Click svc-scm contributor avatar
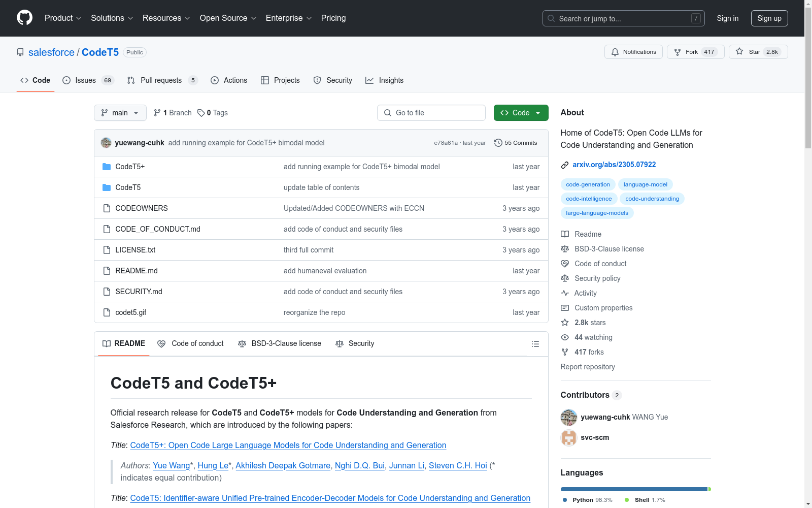Viewport: 812px width, 508px height. (569, 437)
